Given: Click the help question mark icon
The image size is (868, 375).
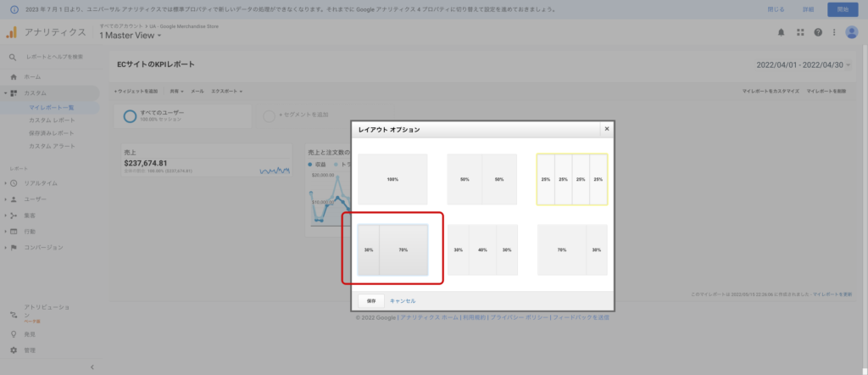Looking at the screenshot, I should [x=818, y=32].
